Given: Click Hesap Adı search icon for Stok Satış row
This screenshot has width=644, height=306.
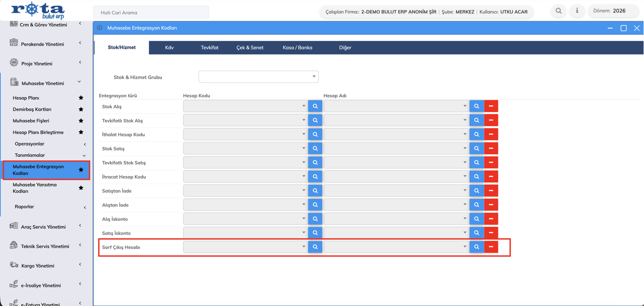Looking at the screenshot, I should point(476,148).
